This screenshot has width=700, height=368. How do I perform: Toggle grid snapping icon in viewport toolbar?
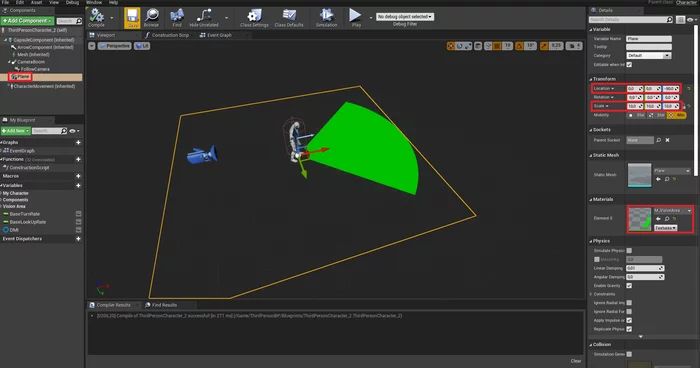pos(497,46)
